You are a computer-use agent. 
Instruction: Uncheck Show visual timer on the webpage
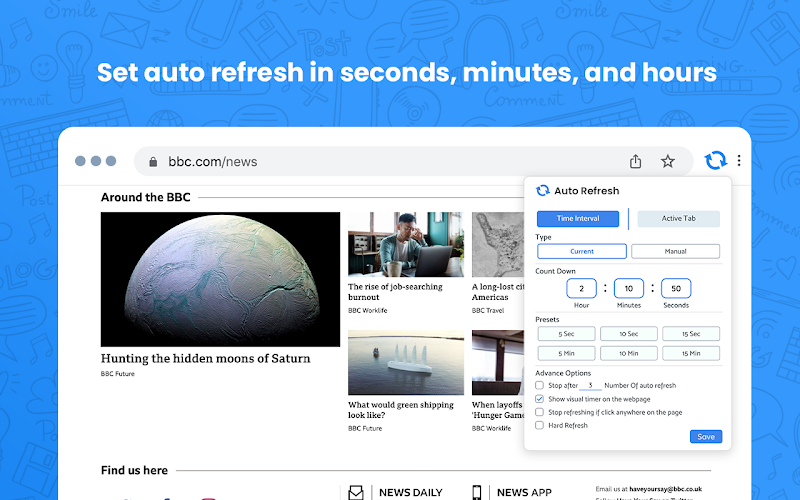[x=539, y=398]
